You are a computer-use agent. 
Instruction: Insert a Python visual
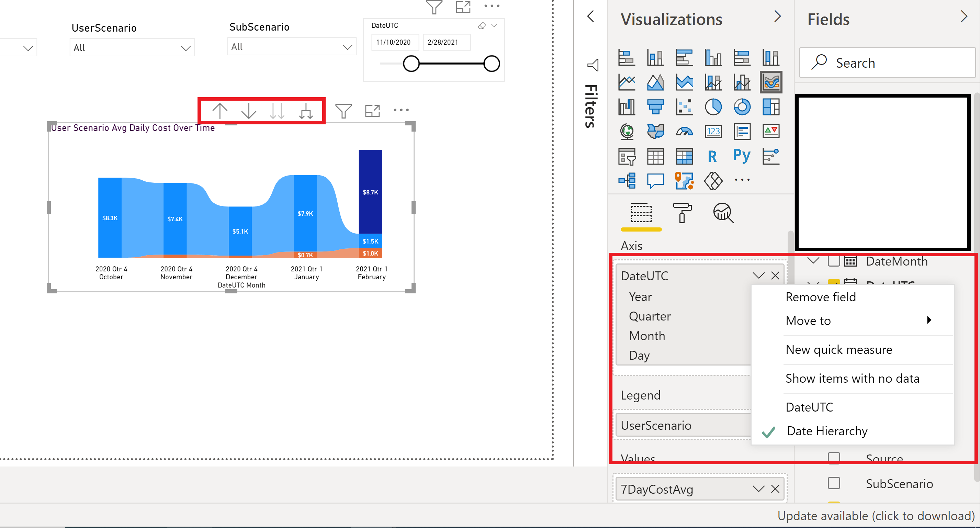coord(742,156)
